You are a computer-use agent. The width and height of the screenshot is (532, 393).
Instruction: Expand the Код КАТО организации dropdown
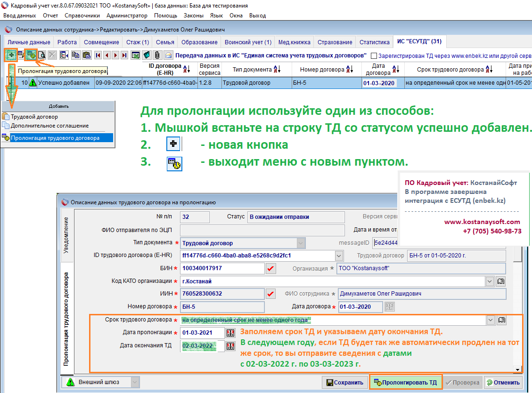point(490,281)
